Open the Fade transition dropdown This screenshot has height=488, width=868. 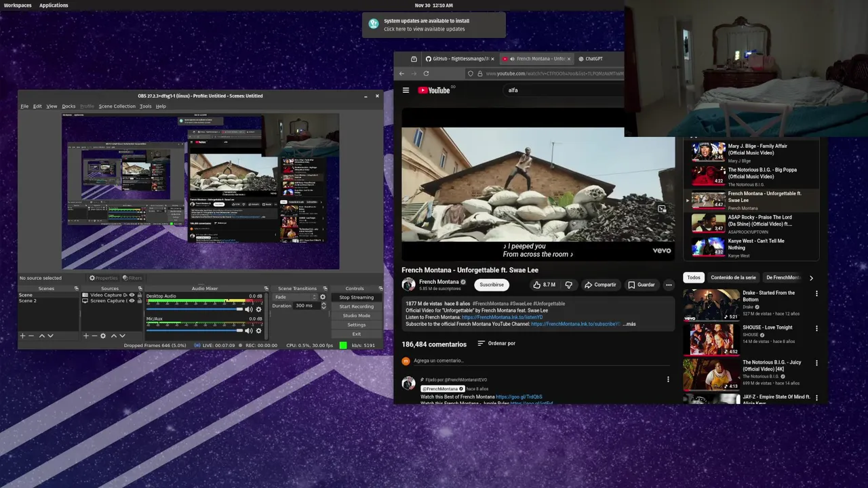click(x=296, y=297)
